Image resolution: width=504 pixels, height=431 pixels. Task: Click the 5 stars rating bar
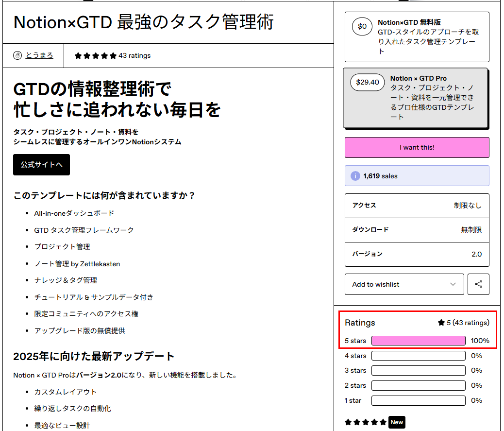[419, 341]
